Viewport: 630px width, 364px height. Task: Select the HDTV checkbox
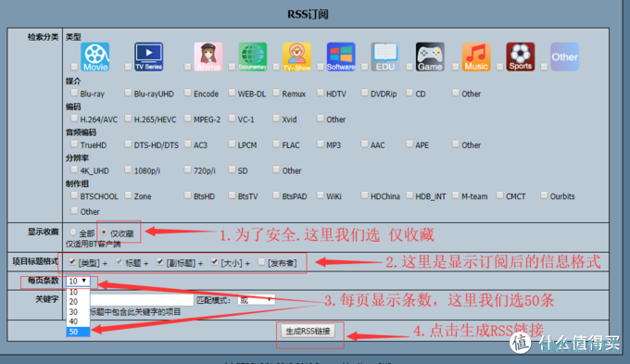pos(321,93)
